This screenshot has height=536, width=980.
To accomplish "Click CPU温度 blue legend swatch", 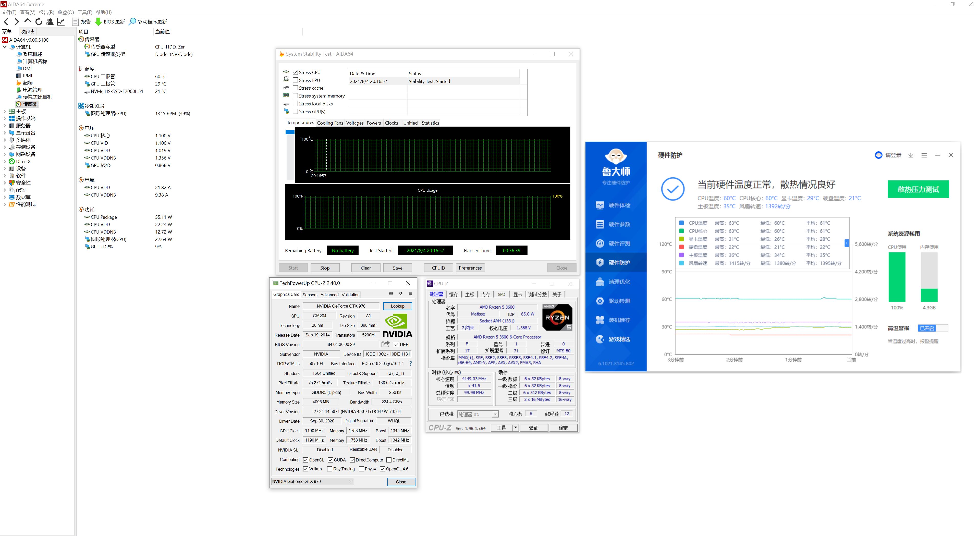I will pos(681,223).
